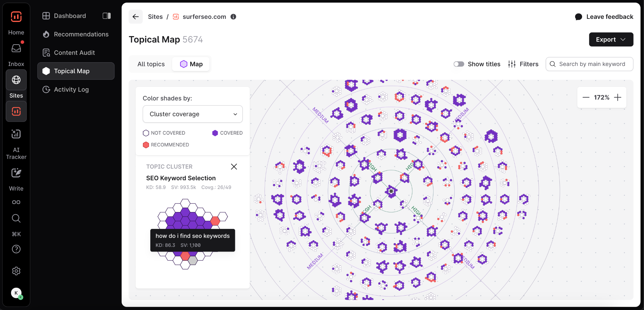Viewport: 644px width, 310px height.
Task: Open Activity Log in the sidebar
Action: click(71, 90)
